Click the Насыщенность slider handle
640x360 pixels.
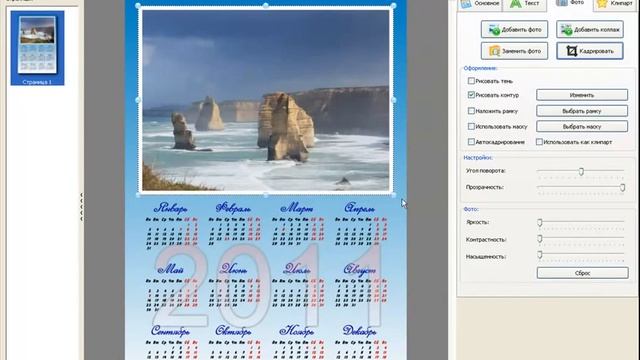pos(540,256)
